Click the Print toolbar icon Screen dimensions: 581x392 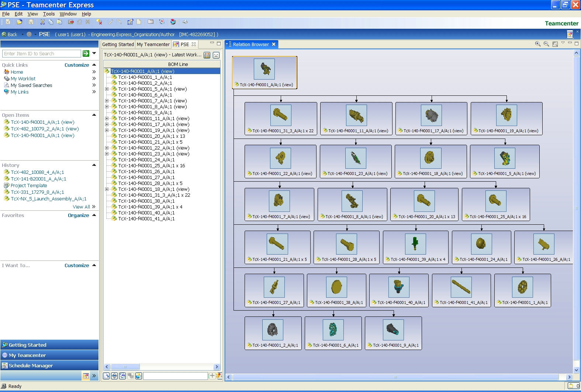(x=185, y=22)
